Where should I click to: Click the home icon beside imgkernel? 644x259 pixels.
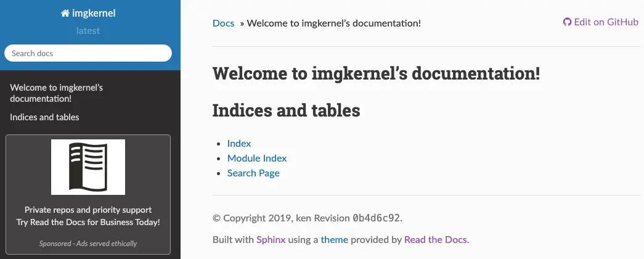pyautogui.click(x=65, y=14)
